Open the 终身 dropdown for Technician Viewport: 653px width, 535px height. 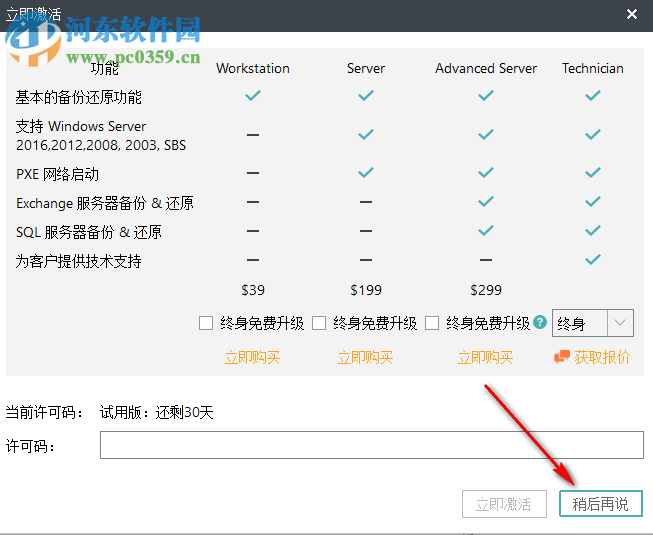point(593,323)
